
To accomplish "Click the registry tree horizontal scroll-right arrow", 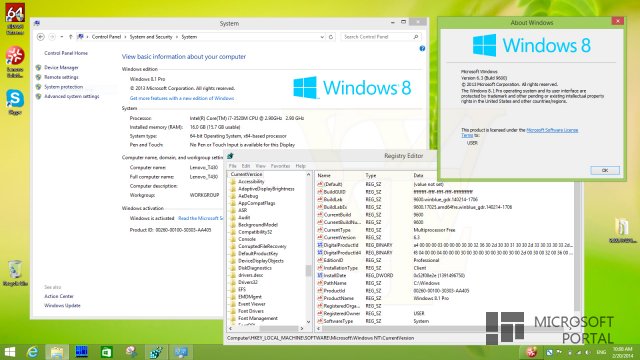I will point(302,328).
